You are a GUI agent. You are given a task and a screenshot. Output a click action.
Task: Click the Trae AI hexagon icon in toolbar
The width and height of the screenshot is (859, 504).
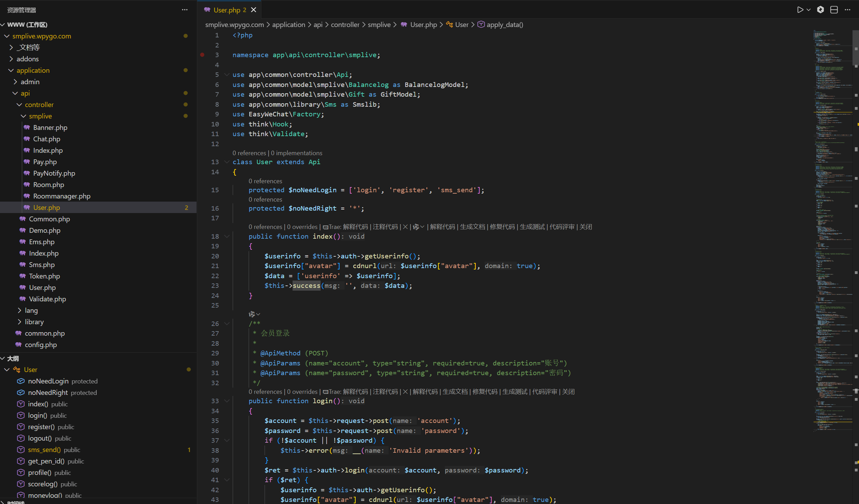[x=820, y=10]
